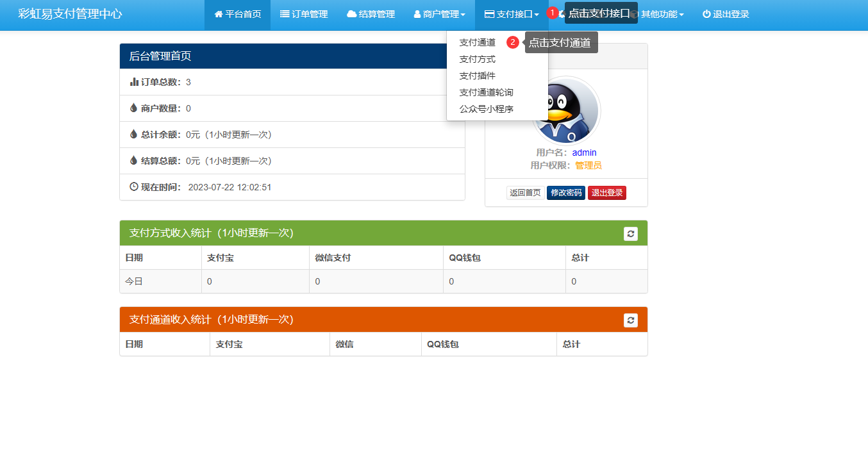868x462 pixels.
Task: Click the home icon beside 平台首页
Action: pos(219,14)
